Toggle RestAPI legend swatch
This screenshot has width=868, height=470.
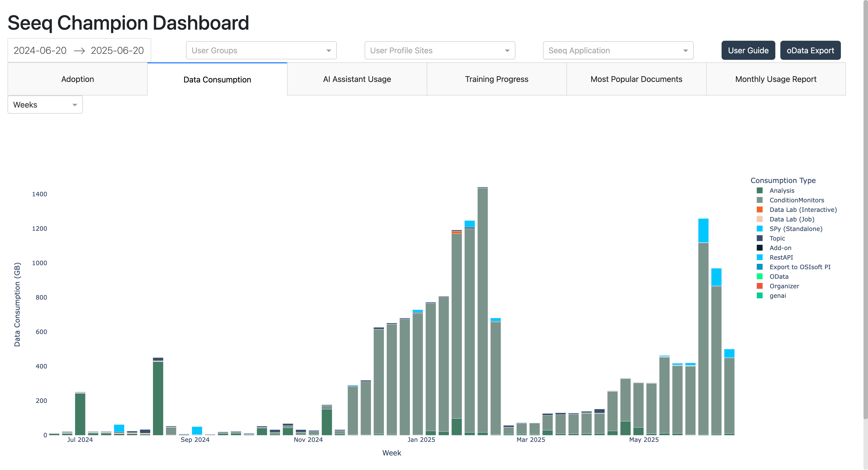coord(759,257)
